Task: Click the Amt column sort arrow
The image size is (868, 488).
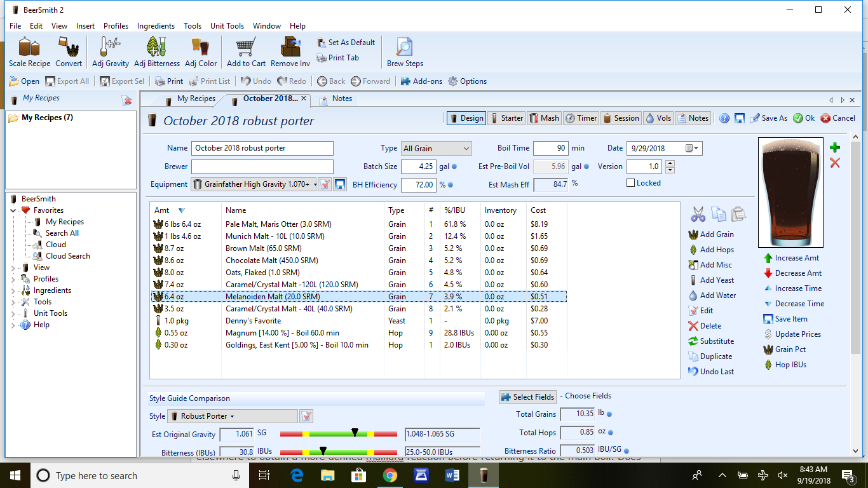Action: [x=182, y=210]
